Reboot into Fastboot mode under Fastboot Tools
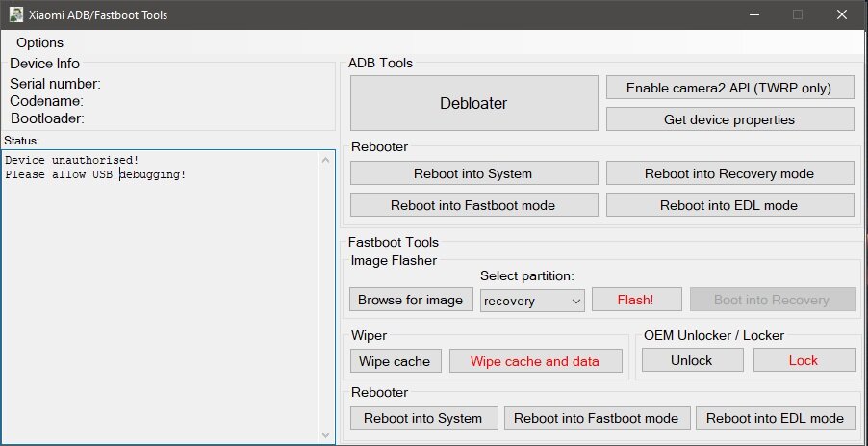 (597, 418)
